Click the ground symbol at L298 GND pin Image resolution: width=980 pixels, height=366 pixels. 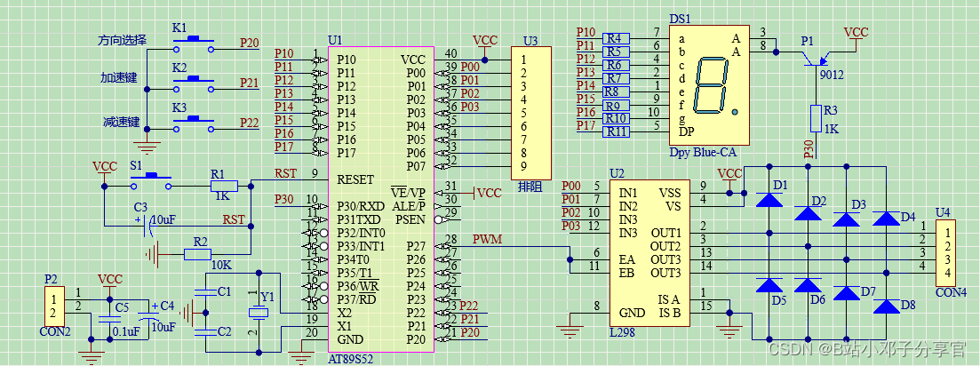[569, 331]
